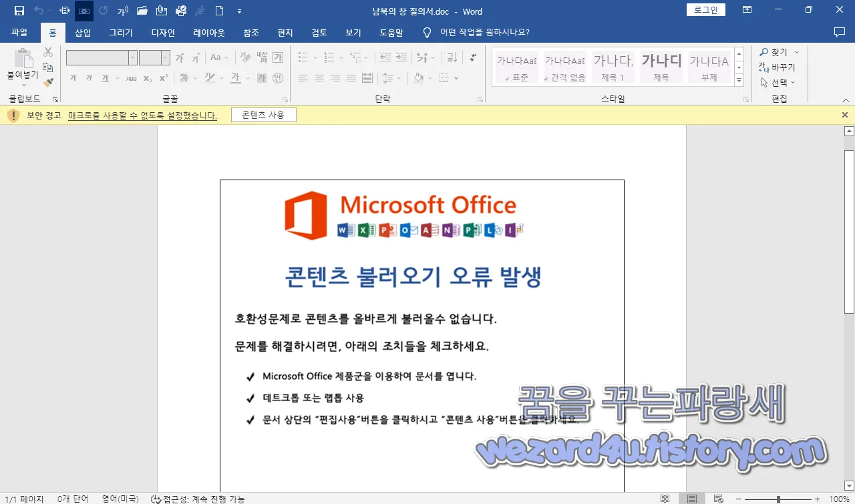Toggle the Strikethrough text button
The image size is (855, 504).
point(131,78)
